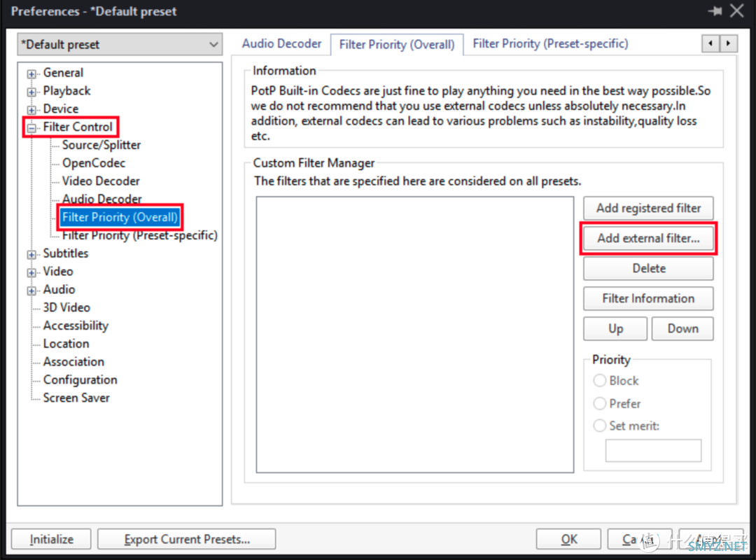Select General in the settings tree
Viewport: 756px width, 560px height.
[63, 73]
